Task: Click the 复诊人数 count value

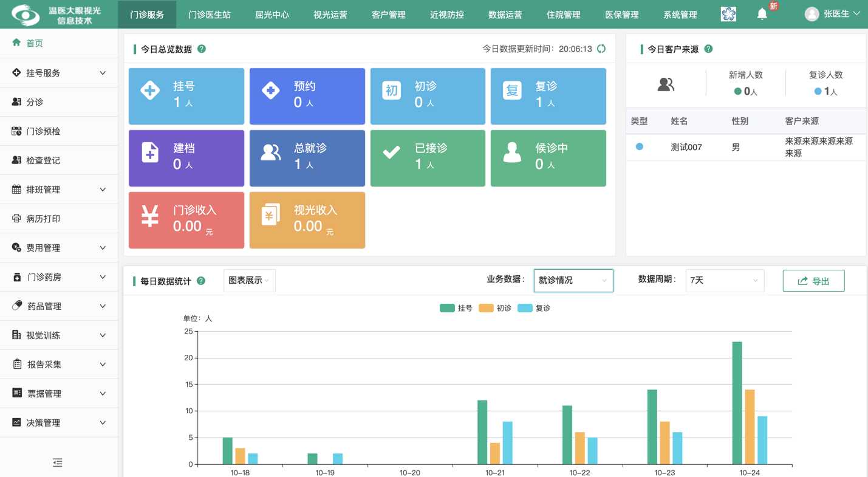Action: click(x=826, y=91)
